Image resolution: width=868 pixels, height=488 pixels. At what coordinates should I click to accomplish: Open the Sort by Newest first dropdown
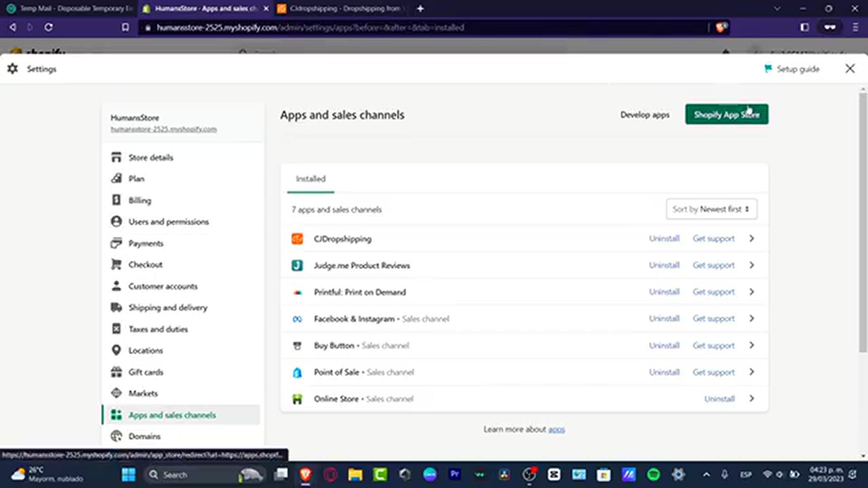coord(712,209)
